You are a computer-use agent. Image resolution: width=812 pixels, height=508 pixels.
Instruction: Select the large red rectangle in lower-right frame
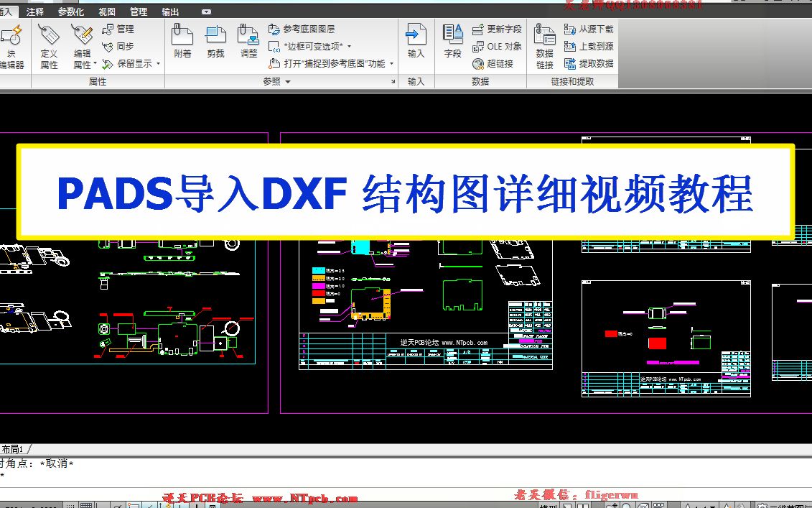pyautogui.click(x=657, y=343)
